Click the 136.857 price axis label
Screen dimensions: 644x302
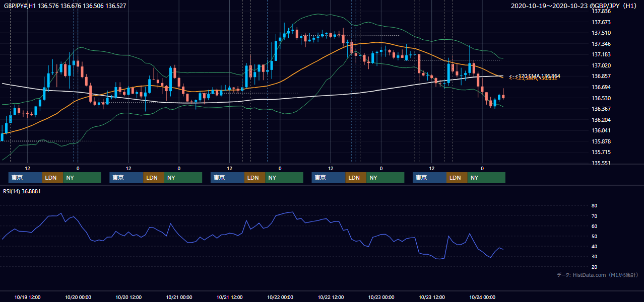(601, 77)
